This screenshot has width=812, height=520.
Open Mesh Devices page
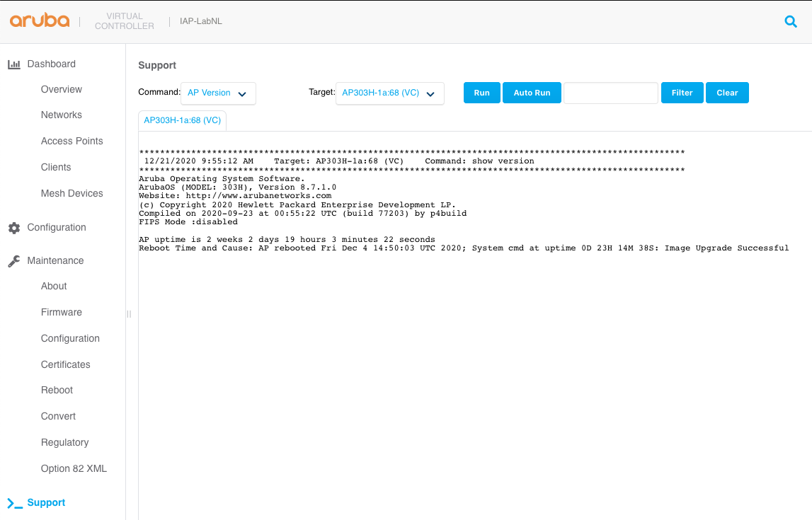[72, 193]
